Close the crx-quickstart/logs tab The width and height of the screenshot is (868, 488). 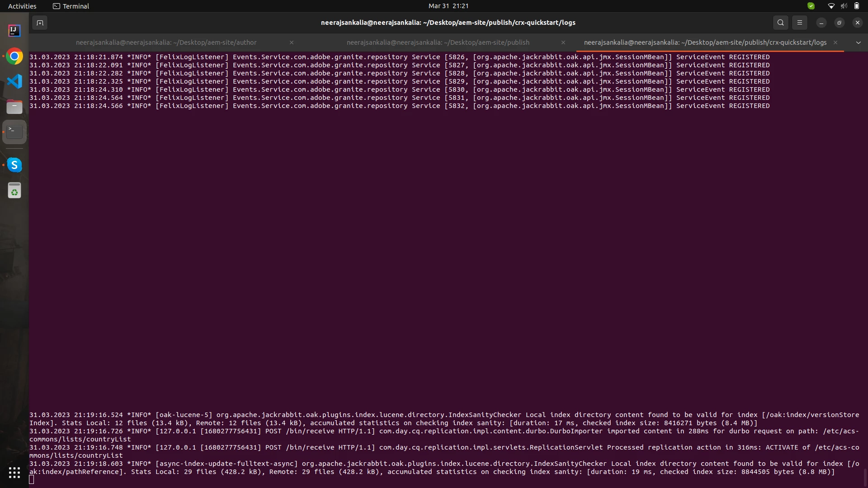click(835, 42)
